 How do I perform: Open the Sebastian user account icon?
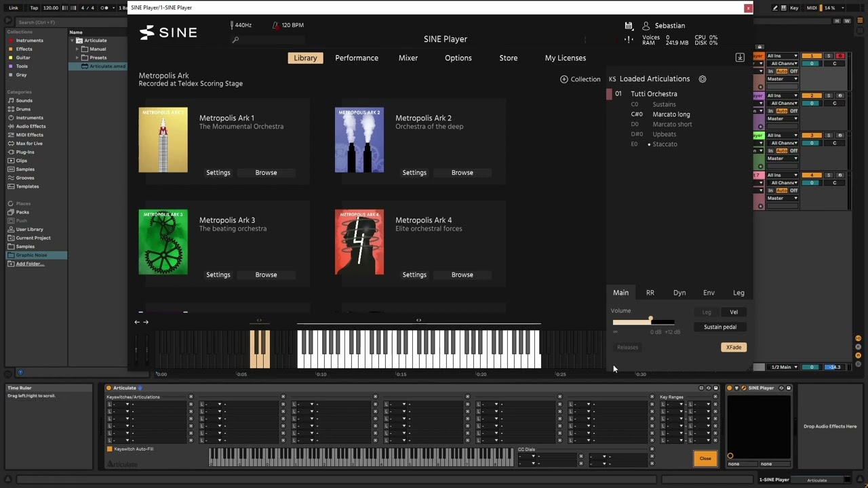pyautogui.click(x=646, y=26)
